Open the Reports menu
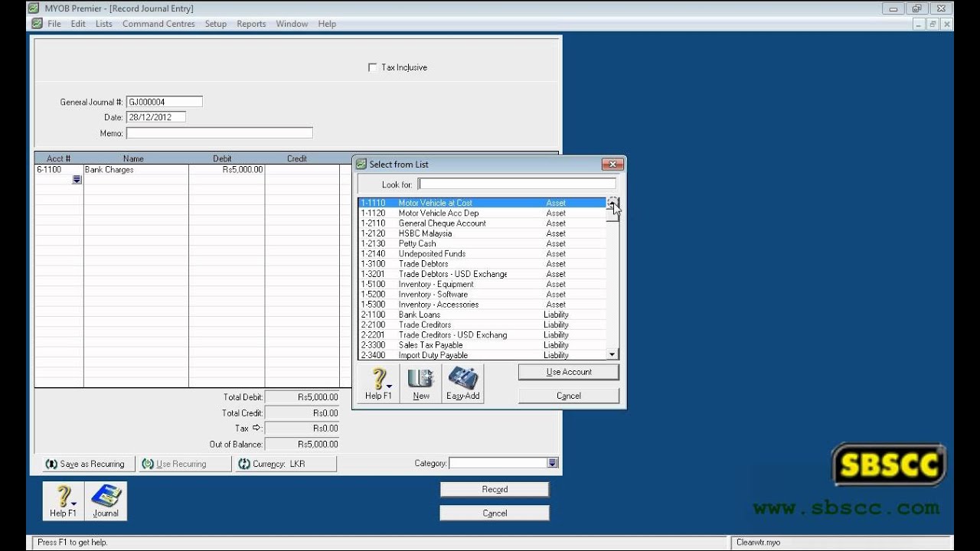980x551 pixels. [x=251, y=24]
